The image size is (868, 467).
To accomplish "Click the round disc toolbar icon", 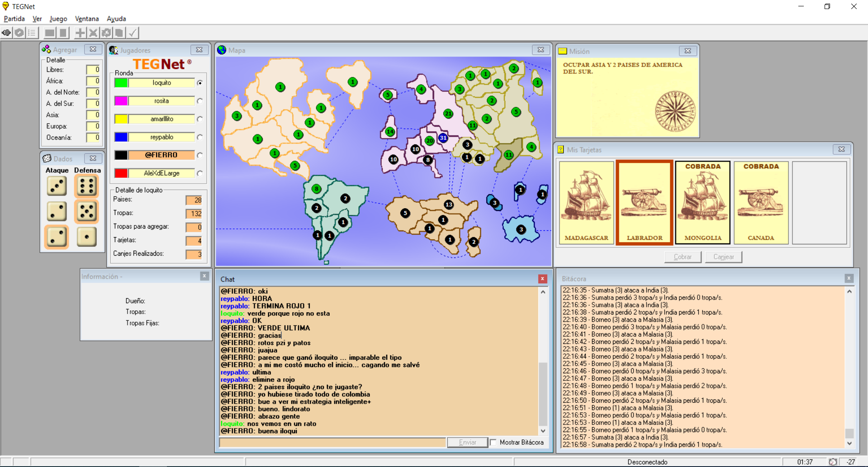I will pos(19,33).
